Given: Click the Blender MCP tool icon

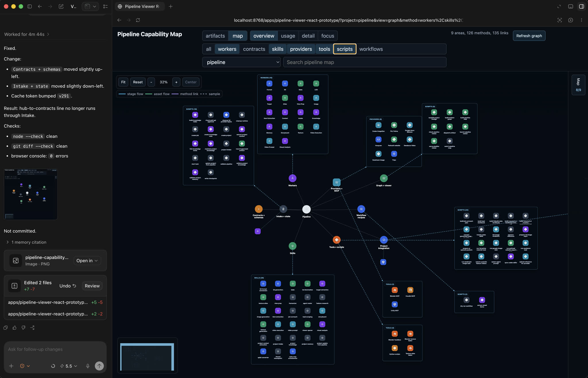Looking at the screenshot, I should (394, 290).
